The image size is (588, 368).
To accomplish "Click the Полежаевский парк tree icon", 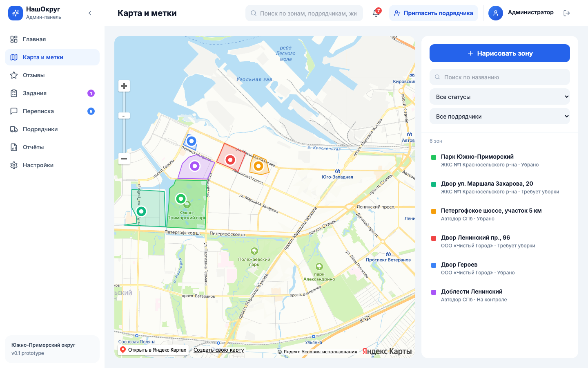I will (x=254, y=251).
